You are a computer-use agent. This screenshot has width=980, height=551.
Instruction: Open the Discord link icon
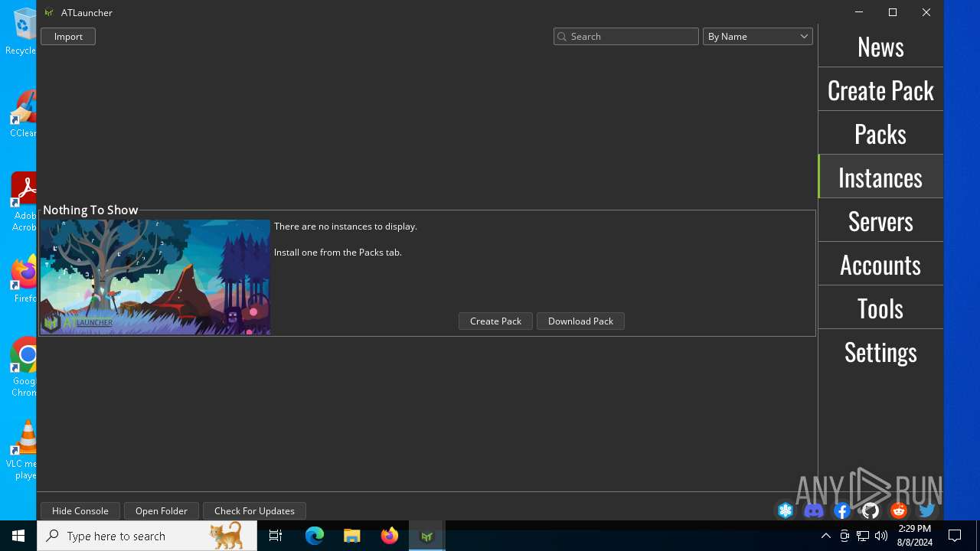pyautogui.click(x=814, y=510)
